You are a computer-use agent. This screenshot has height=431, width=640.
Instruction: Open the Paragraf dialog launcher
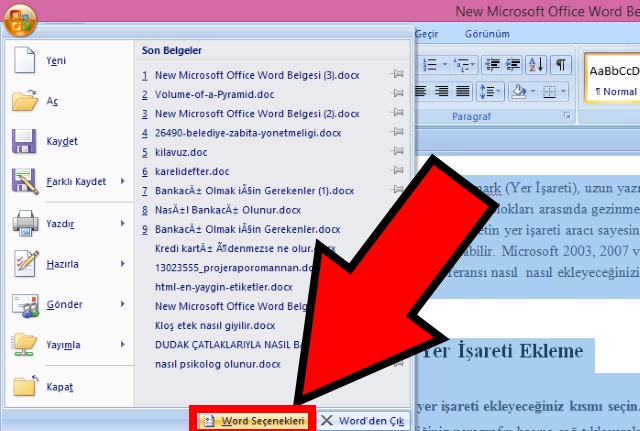(567, 116)
